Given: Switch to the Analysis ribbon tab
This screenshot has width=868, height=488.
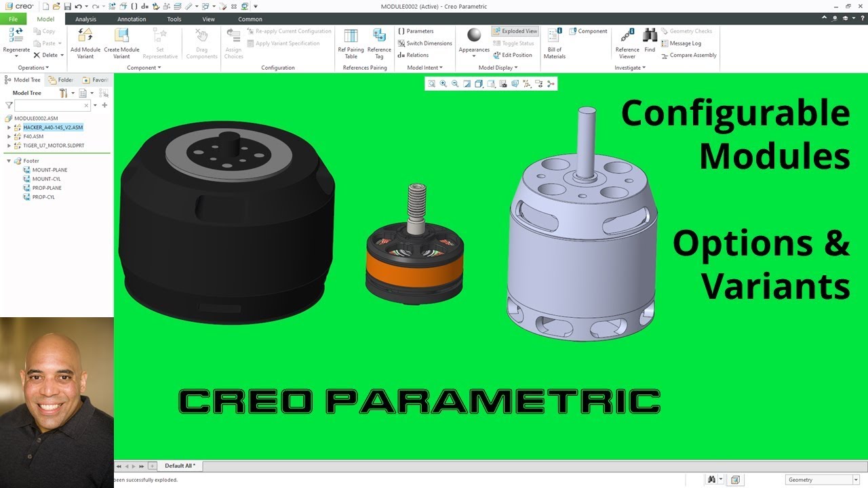Looking at the screenshot, I should pos(85,19).
